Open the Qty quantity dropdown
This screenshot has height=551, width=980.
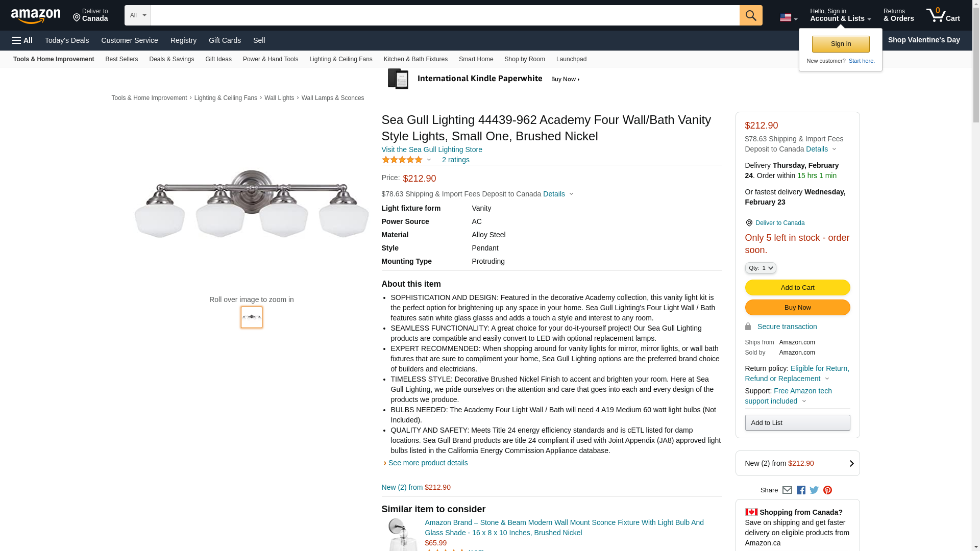(761, 268)
